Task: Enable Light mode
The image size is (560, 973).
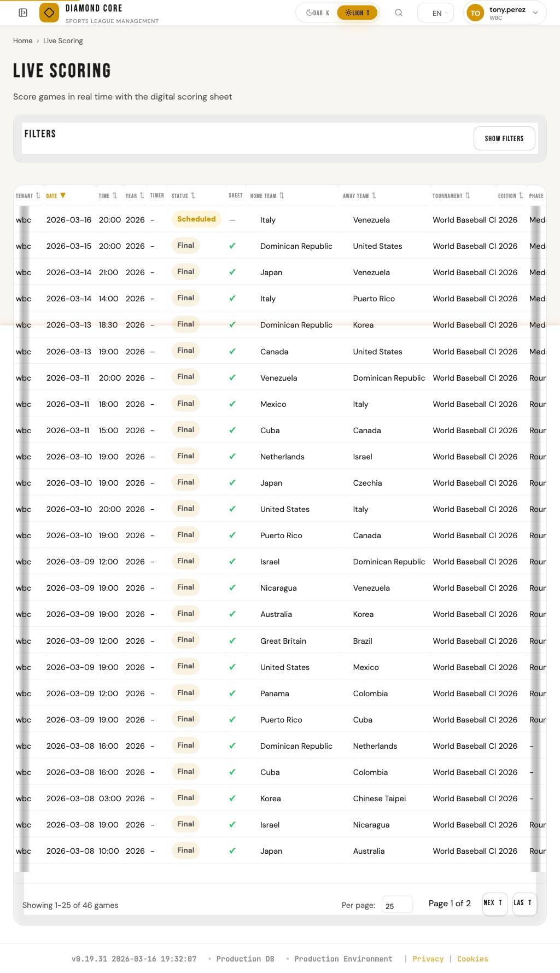Action: tap(357, 12)
